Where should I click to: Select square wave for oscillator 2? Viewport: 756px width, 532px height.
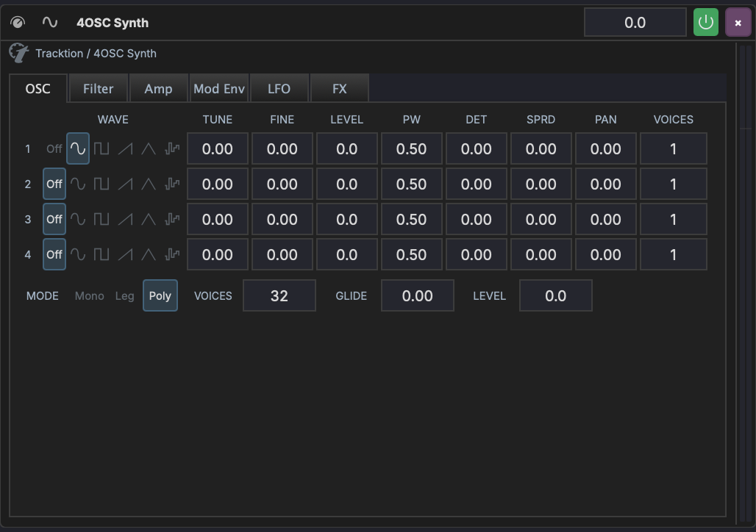[x=101, y=184]
